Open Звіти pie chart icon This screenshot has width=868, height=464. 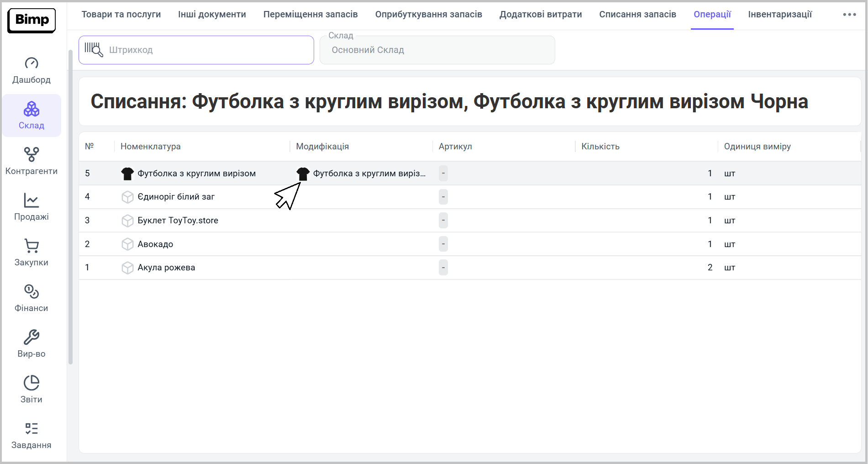click(x=32, y=383)
